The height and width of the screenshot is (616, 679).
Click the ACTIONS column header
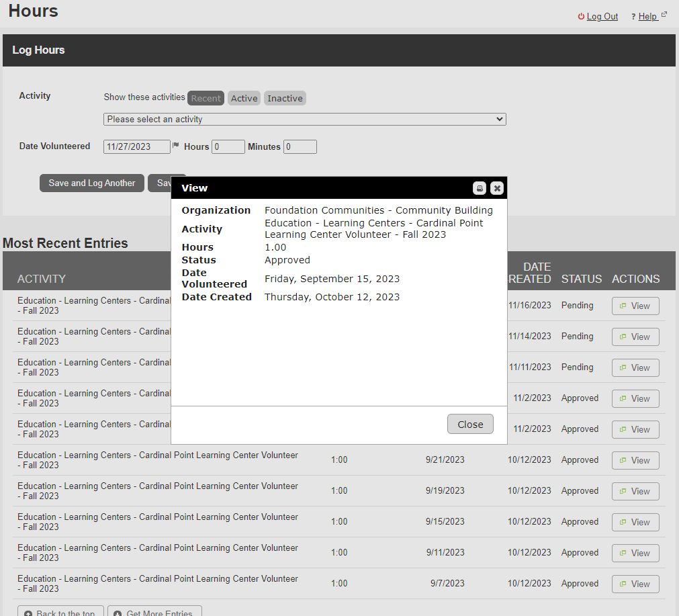coord(636,279)
